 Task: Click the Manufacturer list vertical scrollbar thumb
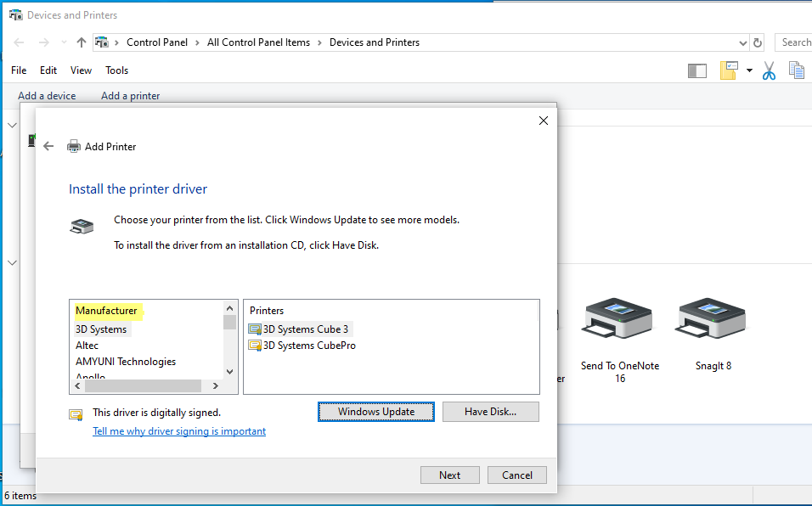point(230,323)
